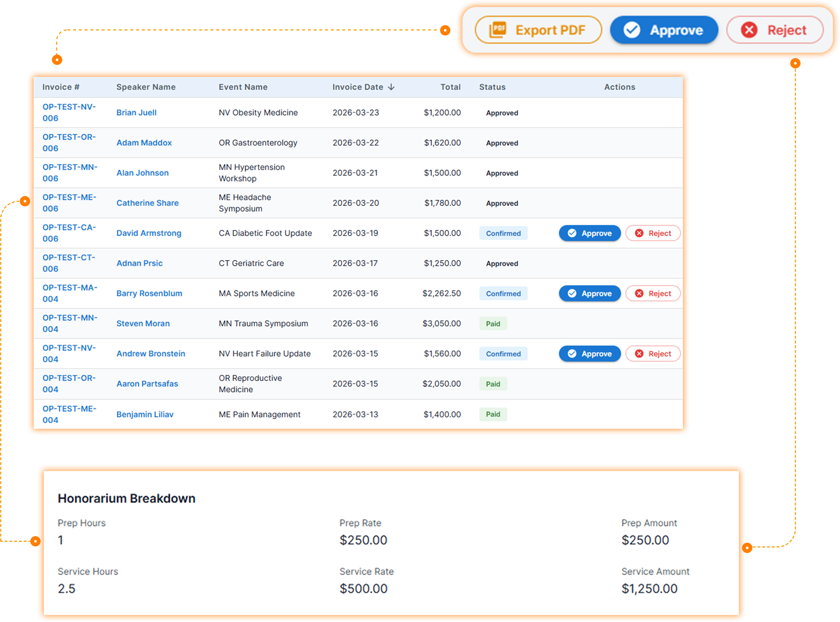Viewport: 840px width, 622px height.
Task: Open speaker Aaron Partsafas's profile
Action: [147, 384]
